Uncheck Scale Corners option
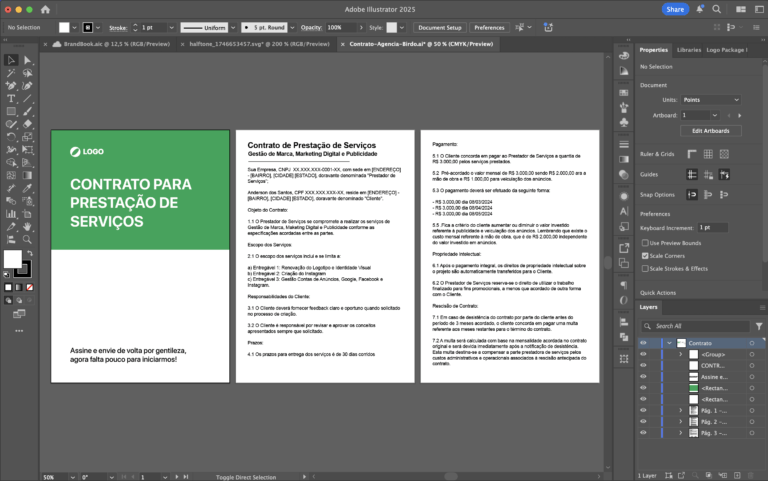The height and width of the screenshot is (481, 768). tap(645, 256)
